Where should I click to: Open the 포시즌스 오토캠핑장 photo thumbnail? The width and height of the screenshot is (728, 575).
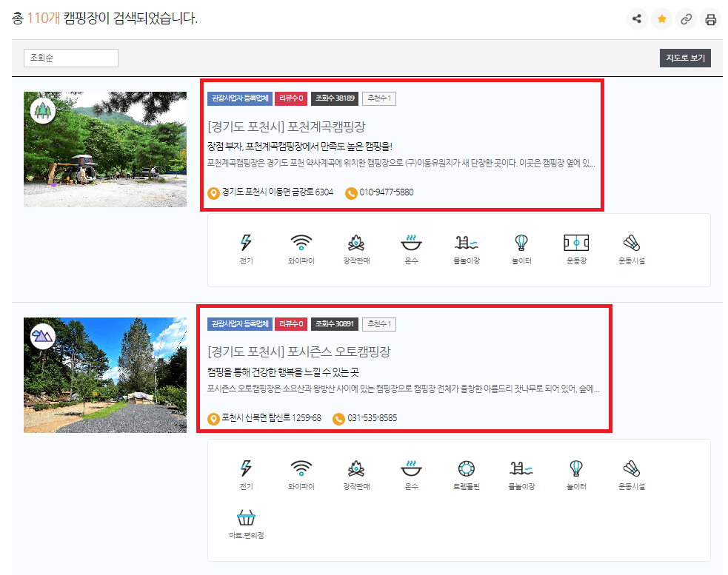click(x=104, y=375)
